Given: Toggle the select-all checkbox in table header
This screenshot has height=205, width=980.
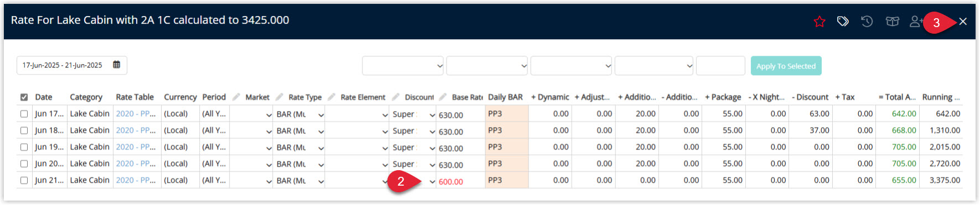Looking at the screenshot, I should click(24, 97).
